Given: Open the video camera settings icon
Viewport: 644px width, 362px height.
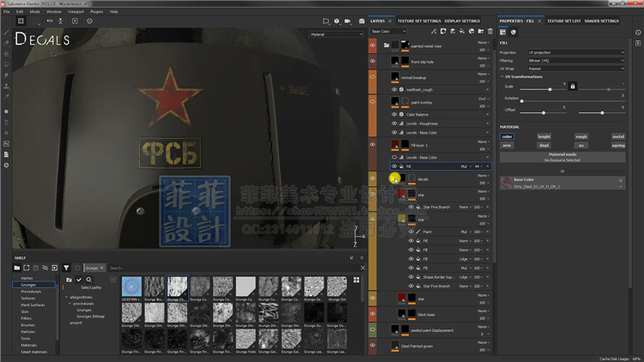Looking at the screenshot, I should pyautogui.click(x=348, y=21).
